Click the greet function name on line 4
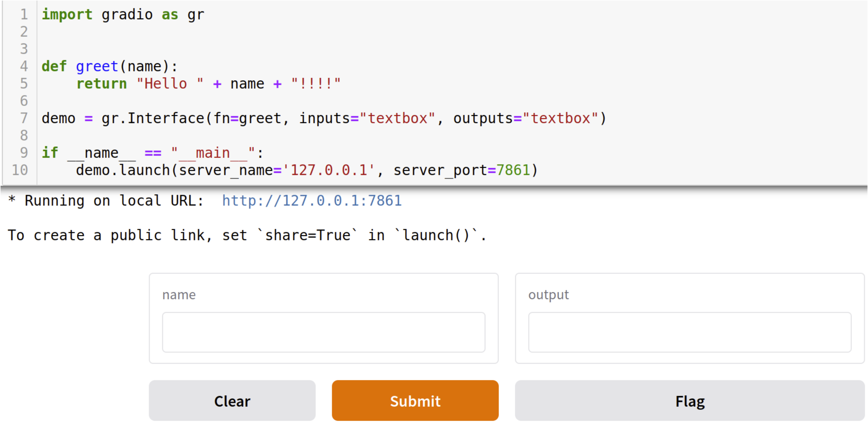868x423 pixels. point(97,66)
